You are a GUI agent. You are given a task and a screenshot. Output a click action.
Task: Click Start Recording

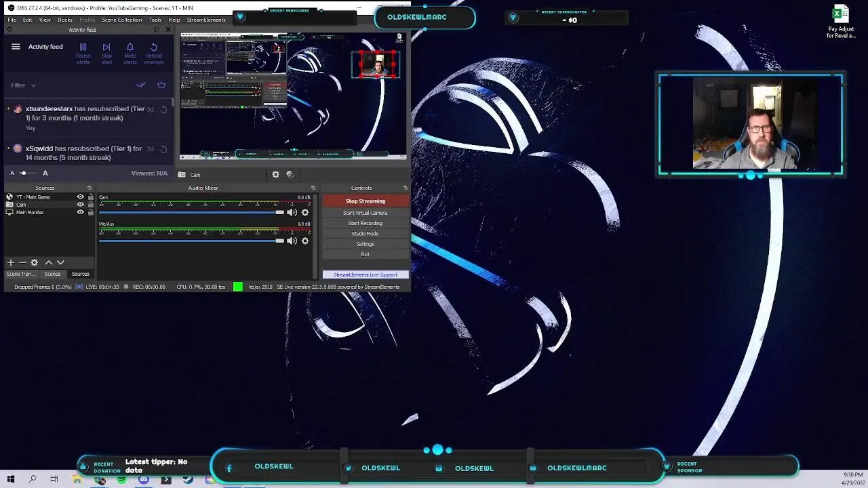click(366, 223)
